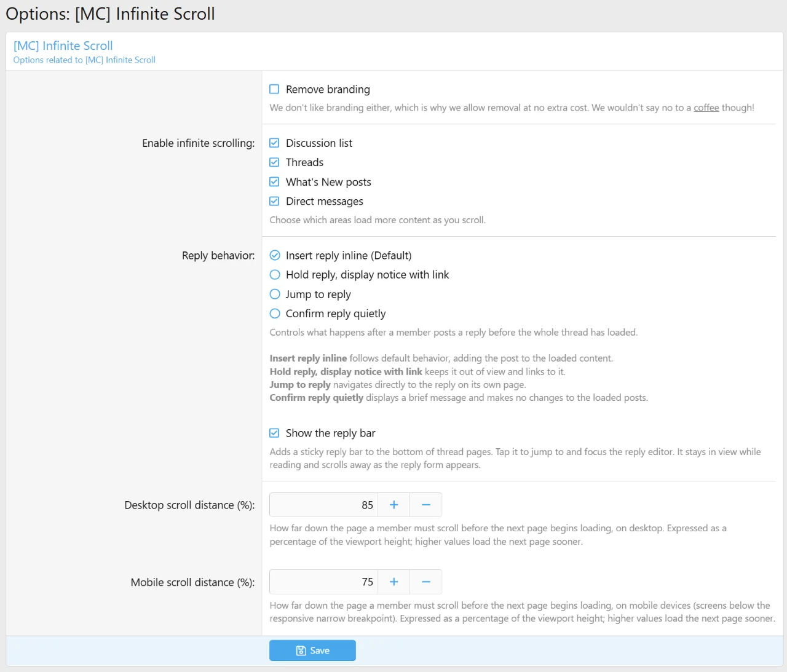Click 'Choose which areas load more content' hint
787x672 pixels.
(378, 220)
